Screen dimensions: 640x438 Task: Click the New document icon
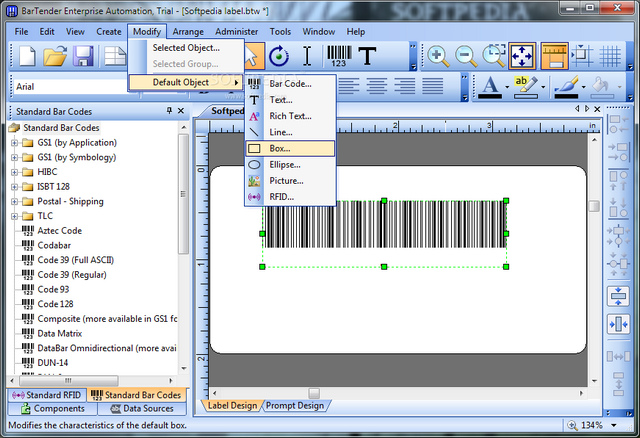(27, 56)
